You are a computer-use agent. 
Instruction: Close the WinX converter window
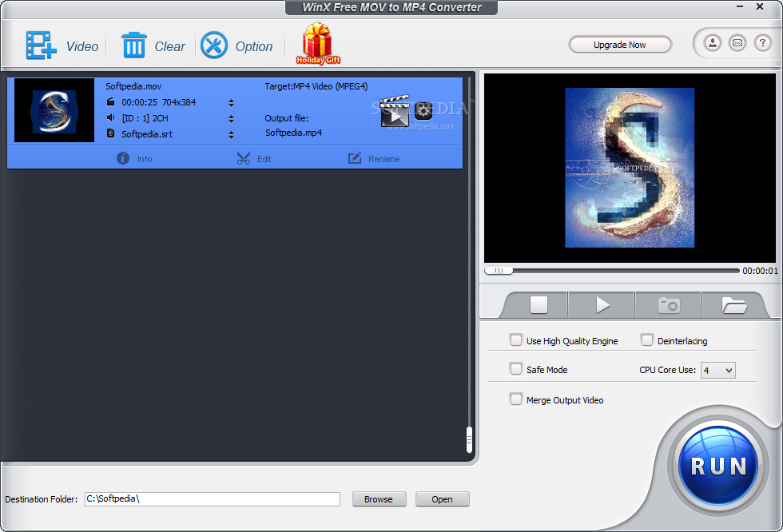[x=760, y=6]
